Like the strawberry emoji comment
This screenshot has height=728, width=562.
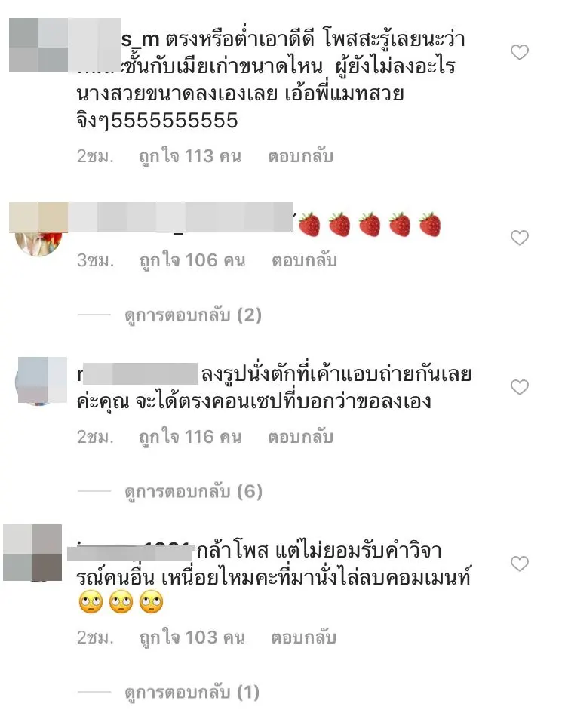(519, 238)
